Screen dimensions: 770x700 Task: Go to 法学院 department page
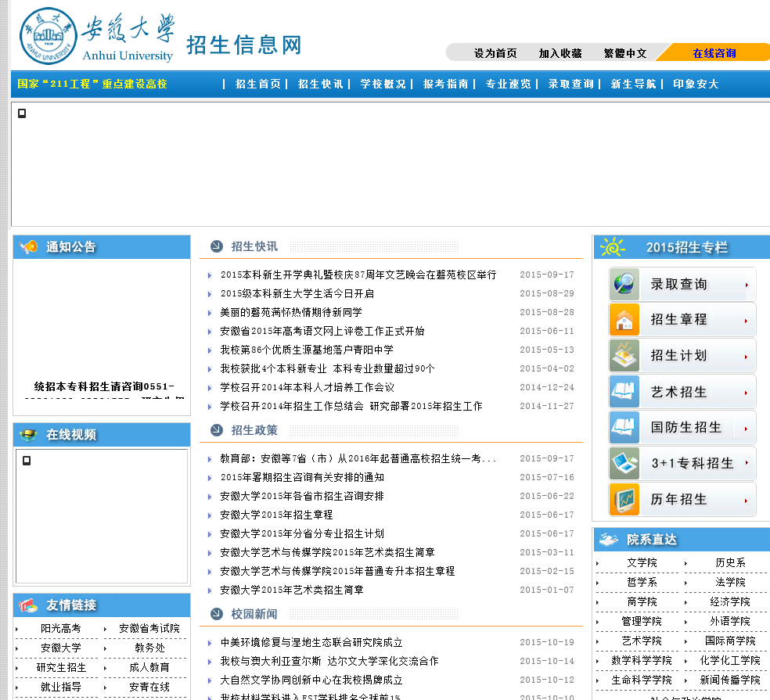coord(730,582)
